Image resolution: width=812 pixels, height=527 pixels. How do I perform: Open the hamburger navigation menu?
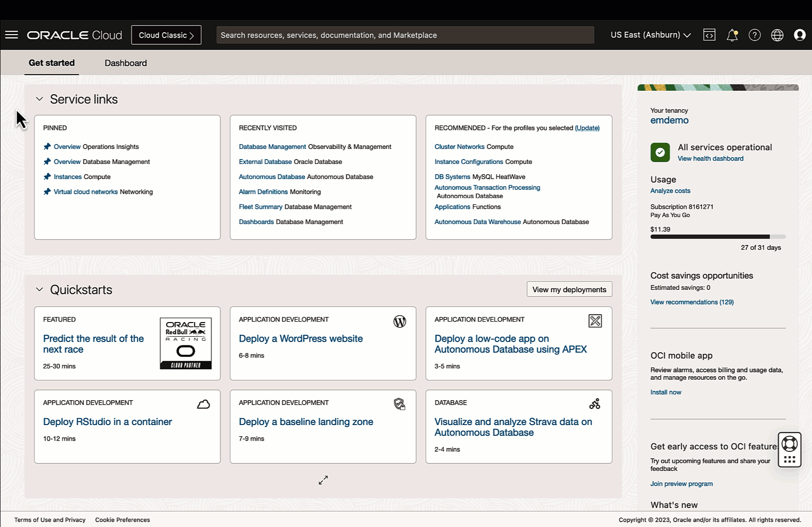[11, 35]
